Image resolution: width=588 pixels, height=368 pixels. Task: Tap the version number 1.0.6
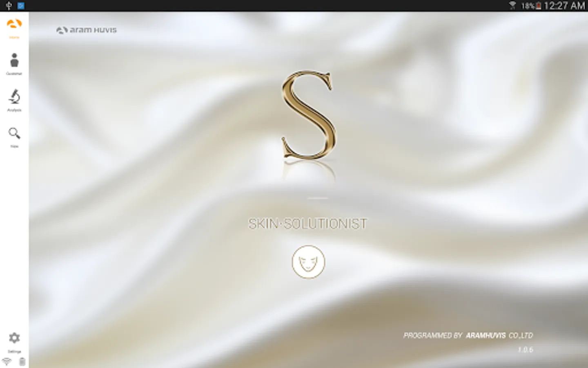526,350
